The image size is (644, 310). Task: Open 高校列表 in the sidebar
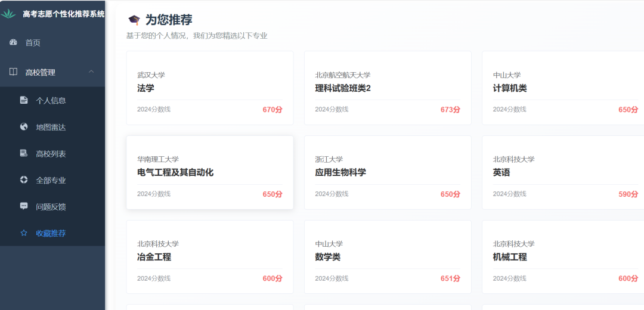(x=52, y=154)
